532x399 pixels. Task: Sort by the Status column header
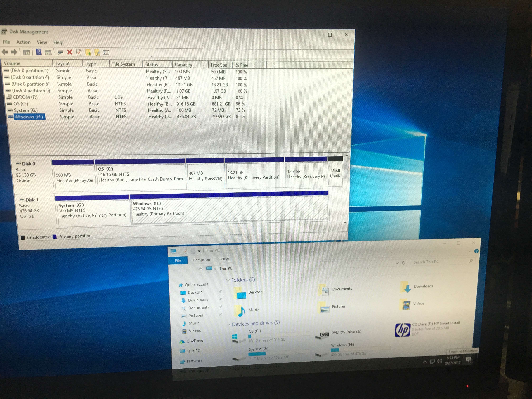(x=157, y=64)
